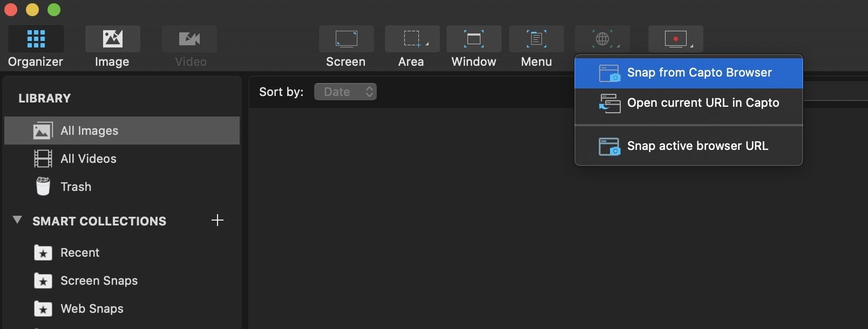Capture a Menu snapshot
The image size is (868, 329).
tap(536, 39)
